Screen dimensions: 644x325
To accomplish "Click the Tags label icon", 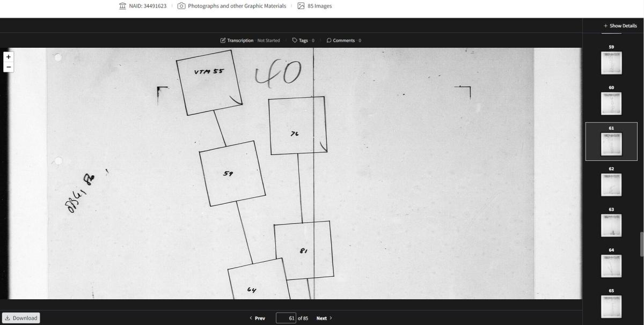I will [295, 40].
